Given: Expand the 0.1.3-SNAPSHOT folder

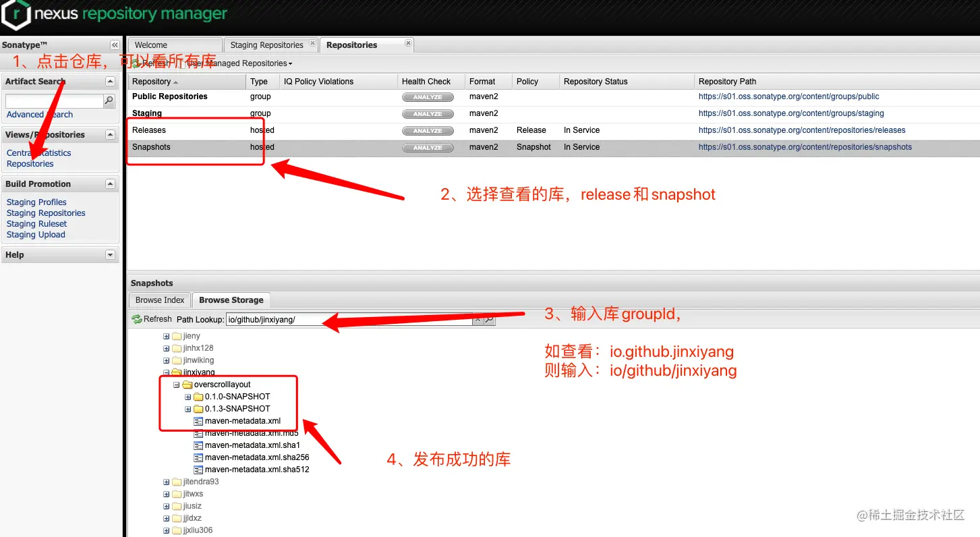Looking at the screenshot, I should (x=188, y=409).
